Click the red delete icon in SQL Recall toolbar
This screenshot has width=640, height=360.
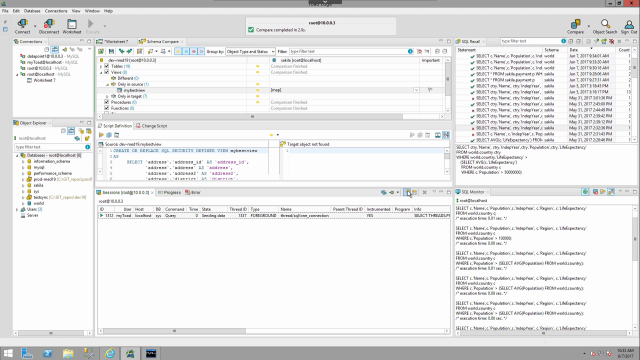[611, 41]
